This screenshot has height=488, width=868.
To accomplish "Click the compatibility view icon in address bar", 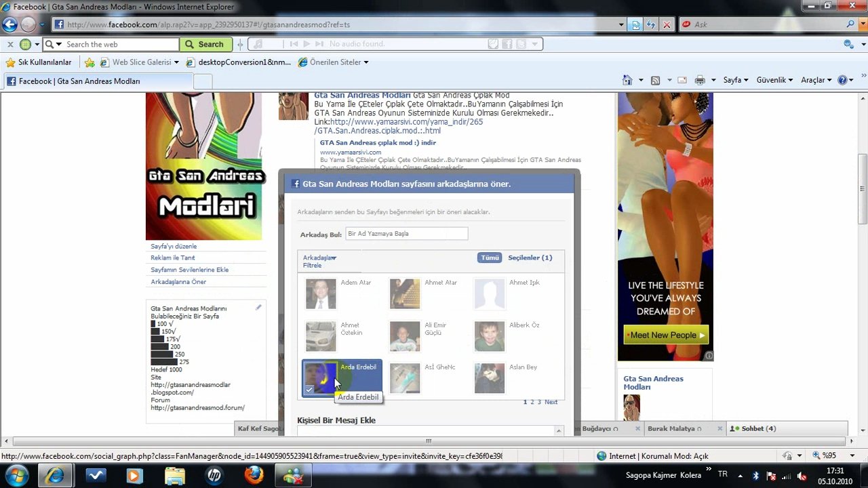I will pos(635,24).
